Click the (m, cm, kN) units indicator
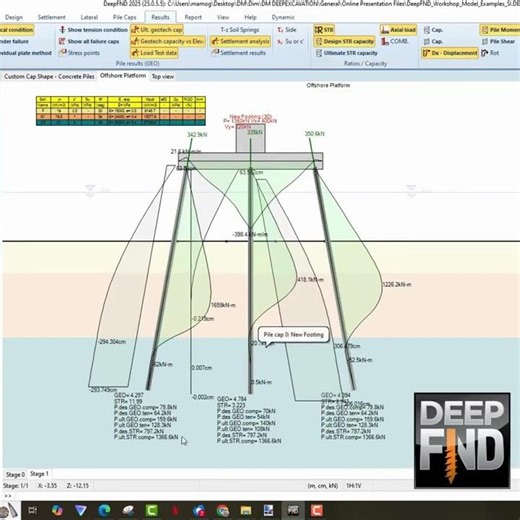 pyautogui.click(x=322, y=486)
